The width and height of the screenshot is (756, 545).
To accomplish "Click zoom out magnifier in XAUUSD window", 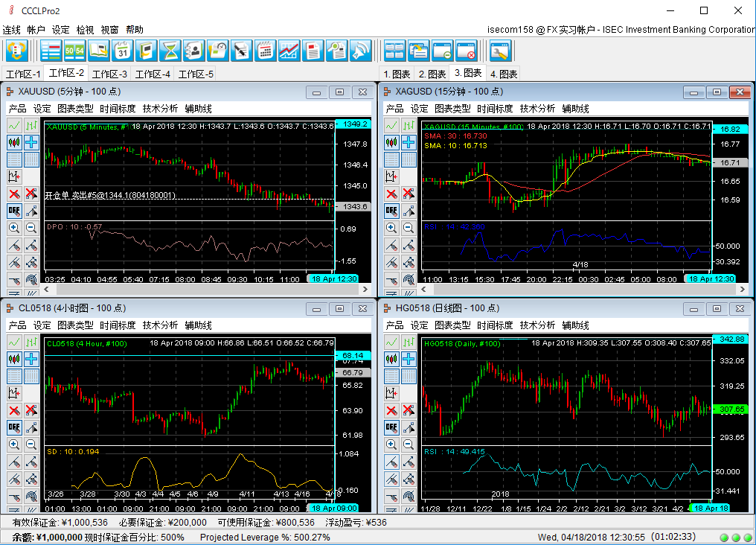I will [x=31, y=228].
